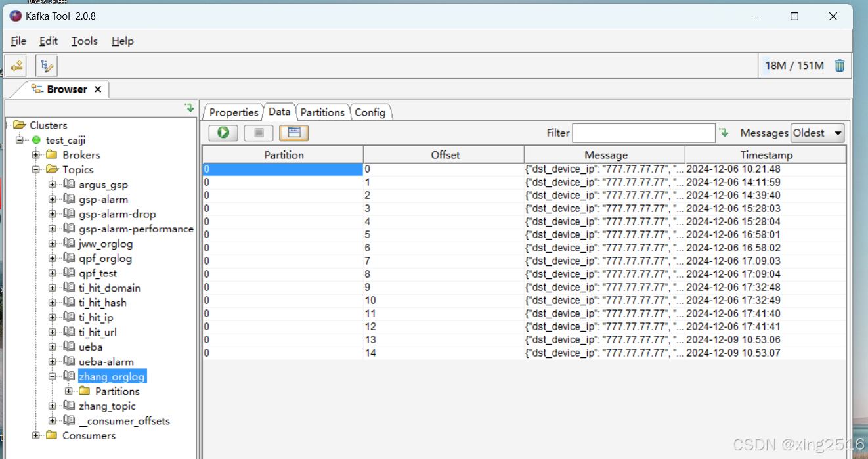Close the Browser tab
The width and height of the screenshot is (868, 459).
pyautogui.click(x=98, y=89)
